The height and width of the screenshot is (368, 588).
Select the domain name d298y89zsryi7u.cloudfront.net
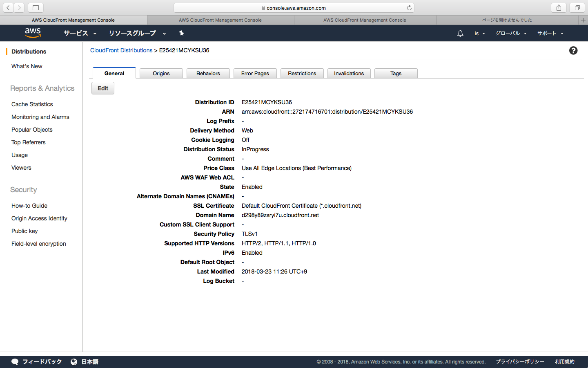pyautogui.click(x=280, y=215)
